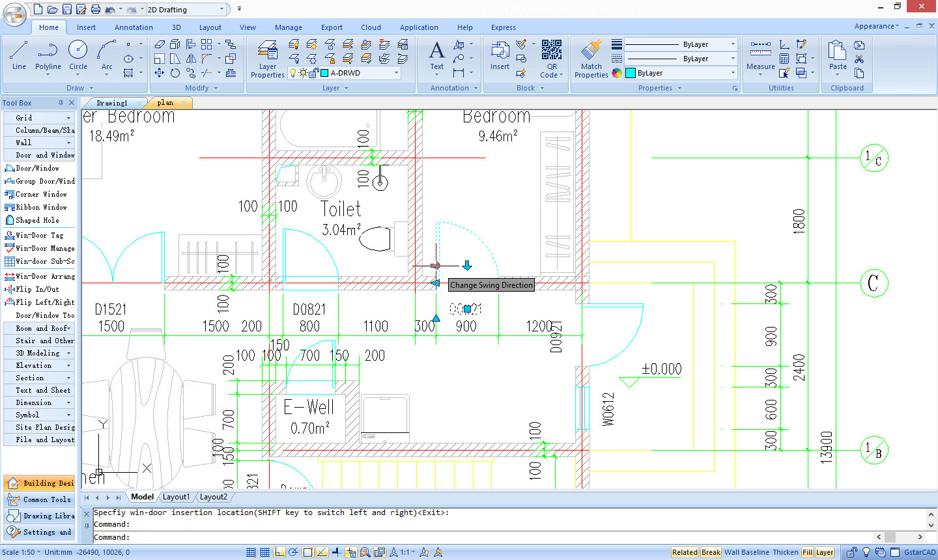The height and width of the screenshot is (560, 938).
Task: Switch to the View ribbon tab
Action: click(248, 27)
